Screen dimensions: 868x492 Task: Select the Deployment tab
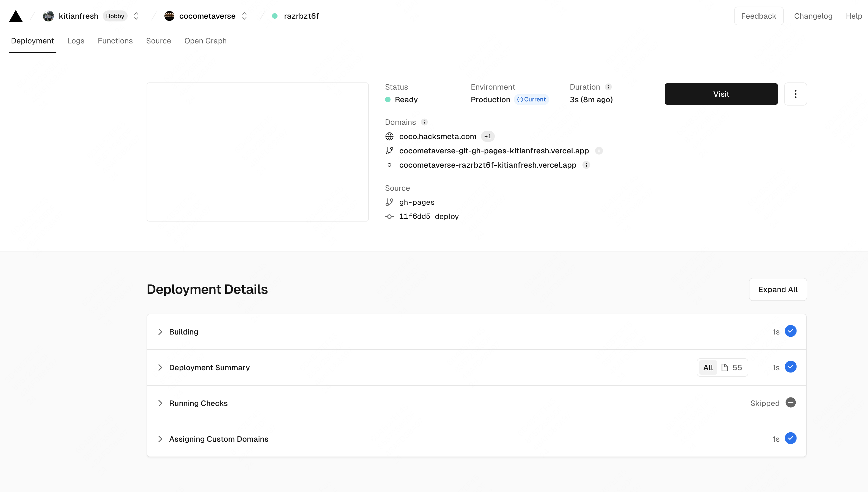32,41
